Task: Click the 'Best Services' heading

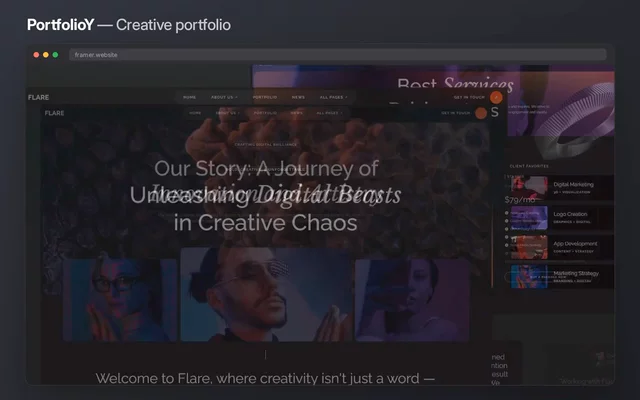Action: [455, 84]
